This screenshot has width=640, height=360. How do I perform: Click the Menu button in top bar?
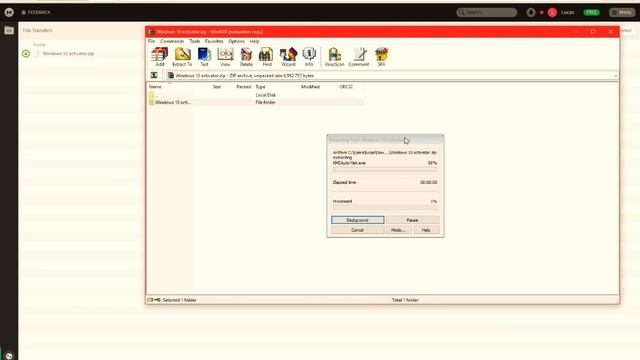point(622,13)
